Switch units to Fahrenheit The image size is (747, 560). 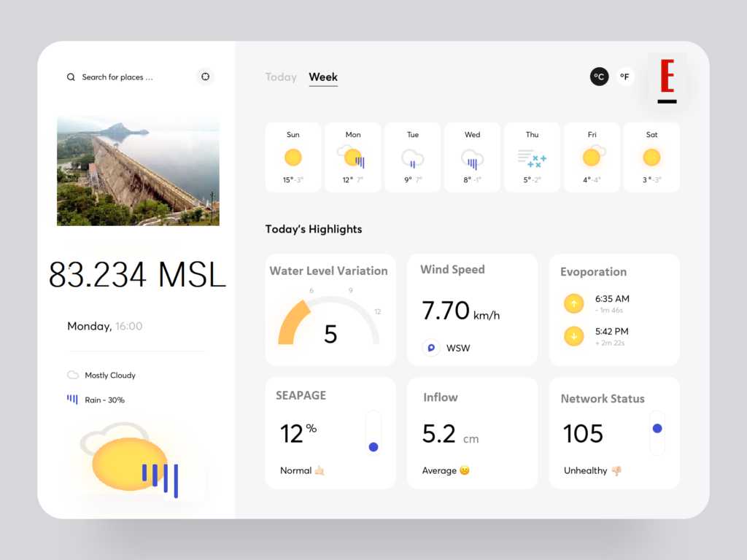point(624,77)
